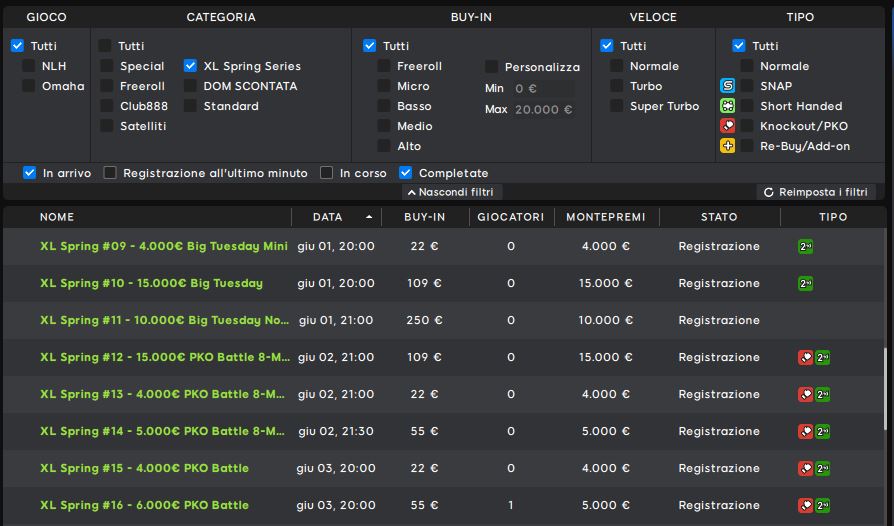Screen dimensions: 894x526
Task: Click Reimposta i filtri button
Action: pyautogui.click(x=816, y=192)
